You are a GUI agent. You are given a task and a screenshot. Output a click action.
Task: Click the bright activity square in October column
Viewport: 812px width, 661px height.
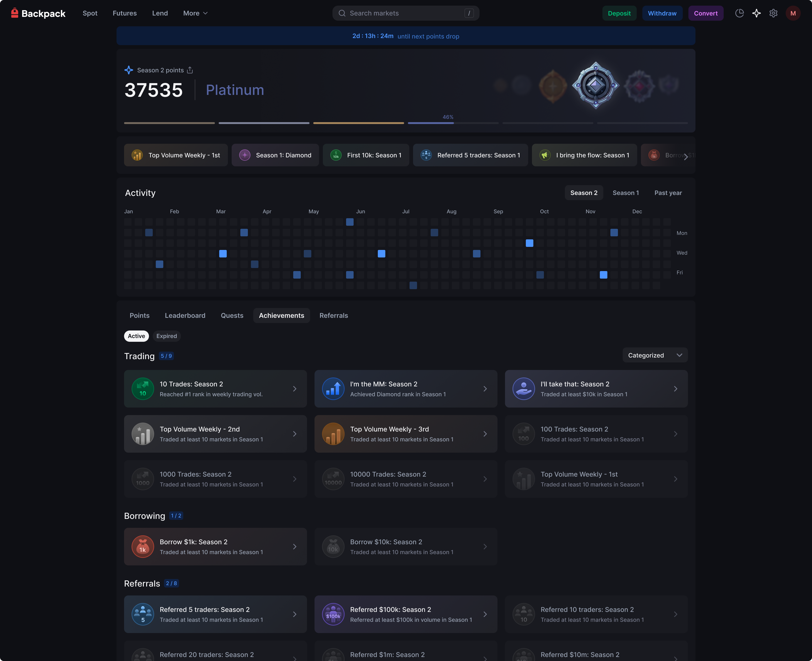coord(529,243)
